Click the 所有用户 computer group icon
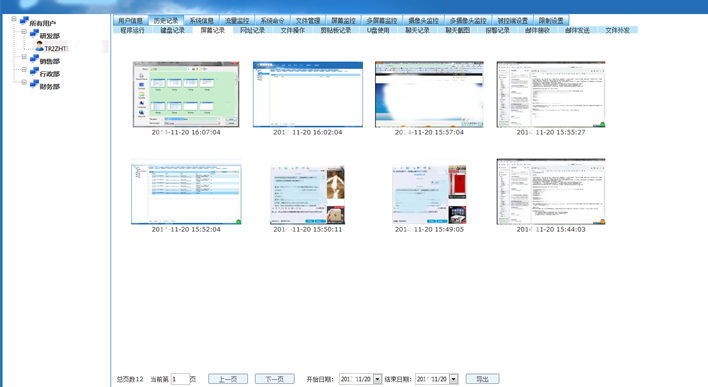Image resolution: width=708 pixels, height=387 pixels. click(x=24, y=20)
